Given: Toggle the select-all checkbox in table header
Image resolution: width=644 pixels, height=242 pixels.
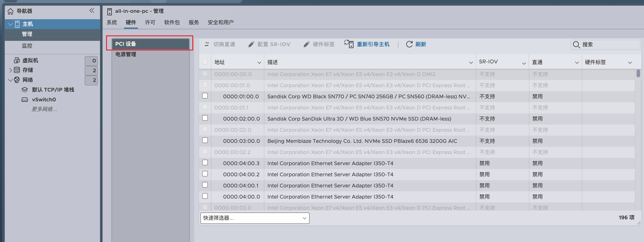Looking at the screenshot, I should (x=205, y=62).
